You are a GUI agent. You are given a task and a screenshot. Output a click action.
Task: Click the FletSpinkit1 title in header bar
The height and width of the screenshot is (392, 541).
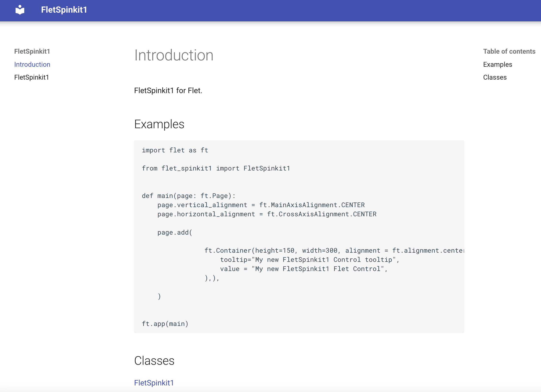click(64, 10)
